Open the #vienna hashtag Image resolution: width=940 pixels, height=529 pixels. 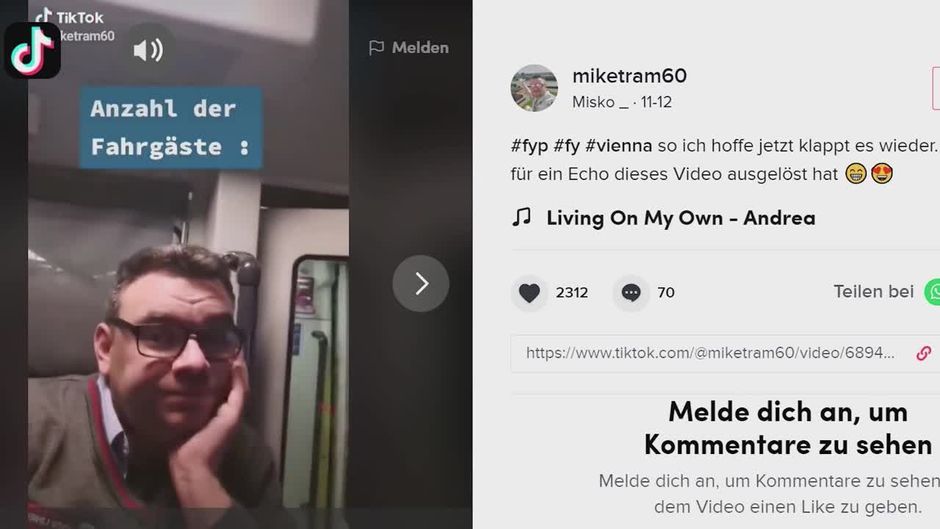coord(619,146)
